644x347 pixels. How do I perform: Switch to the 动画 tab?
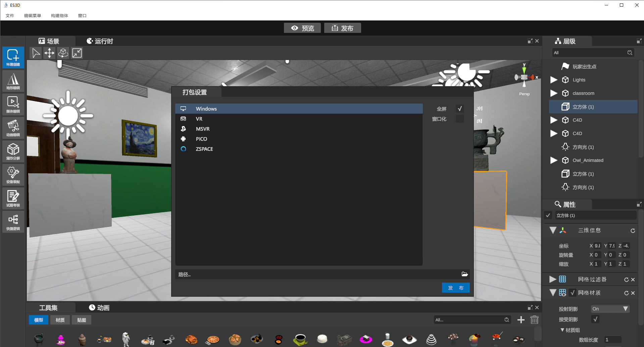point(99,308)
